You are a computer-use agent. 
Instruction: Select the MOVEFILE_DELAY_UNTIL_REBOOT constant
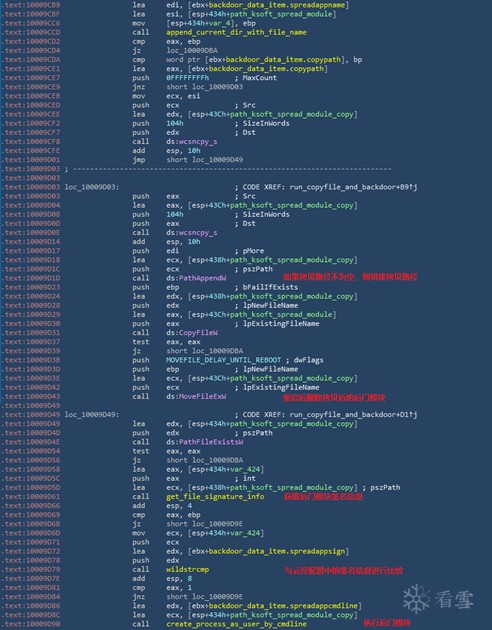pyautogui.click(x=224, y=360)
